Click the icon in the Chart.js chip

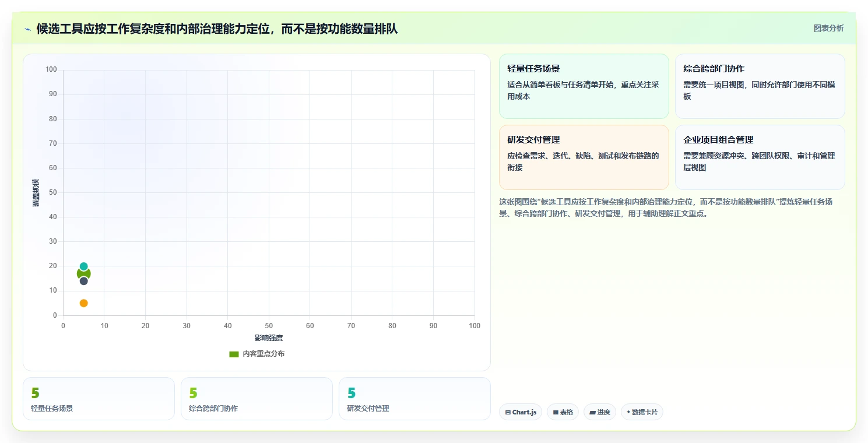point(508,412)
